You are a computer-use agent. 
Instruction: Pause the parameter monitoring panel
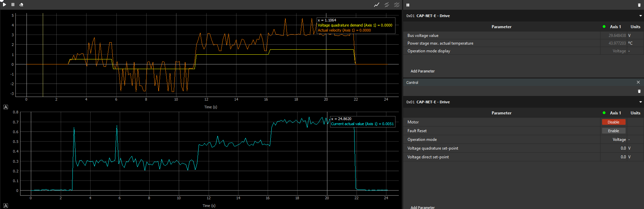(x=408, y=5)
